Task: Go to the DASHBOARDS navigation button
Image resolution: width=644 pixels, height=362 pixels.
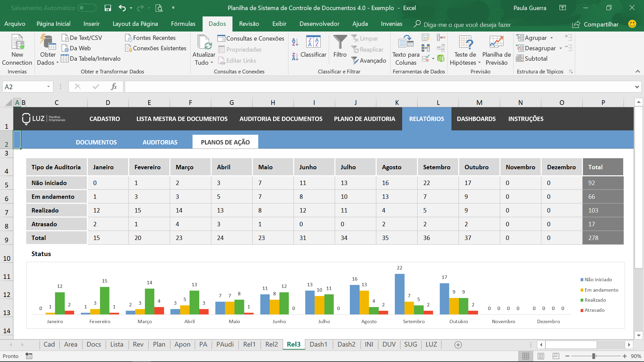Action: (x=476, y=119)
